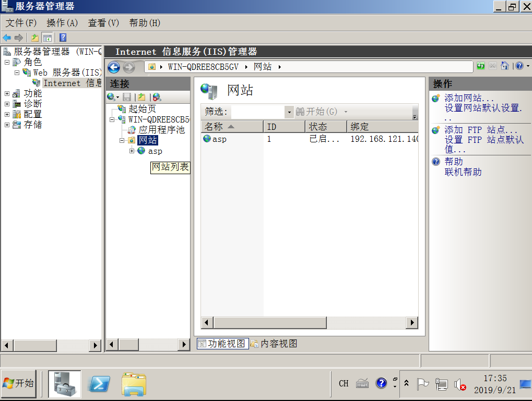Screen dimensions: 532x401
Task: Click the clock showing 17:35 in the tray
Action: click(495, 378)
